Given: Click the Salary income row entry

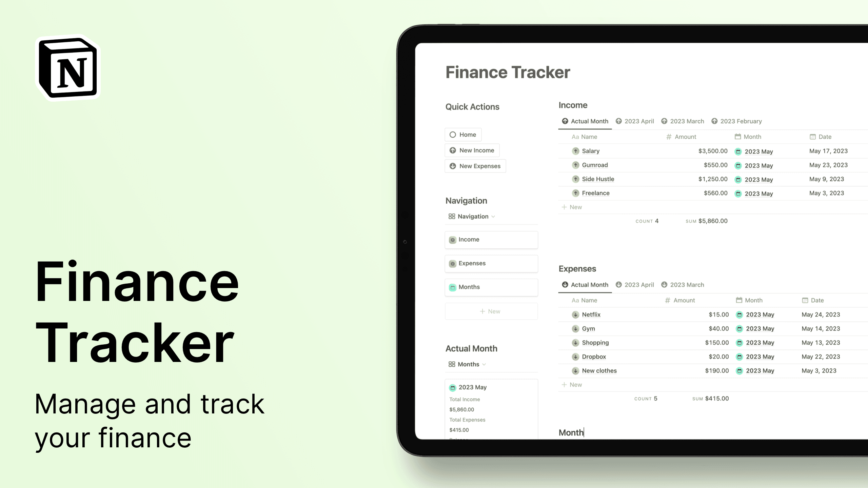Looking at the screenshot, I should [x=590, y=151].
